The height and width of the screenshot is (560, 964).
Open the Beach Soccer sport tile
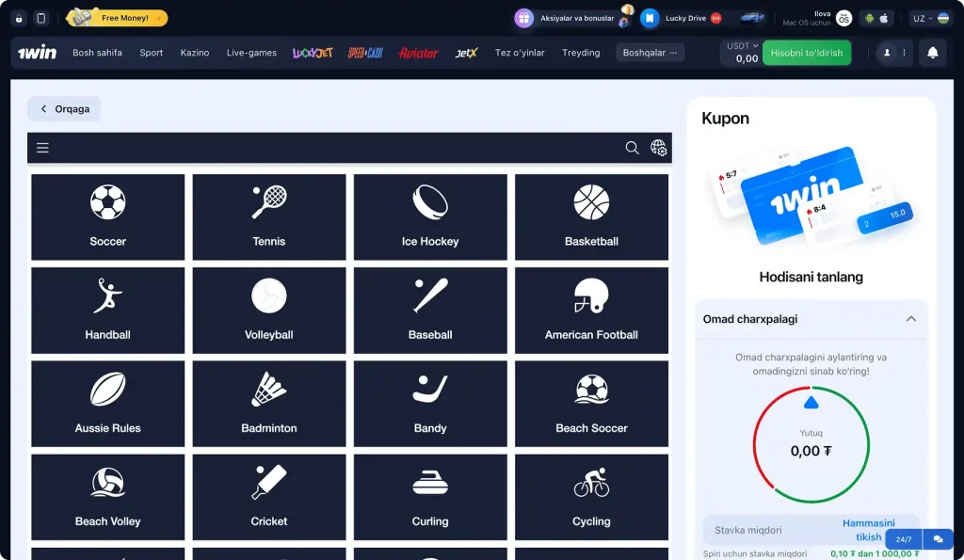(x=591, y=404)
